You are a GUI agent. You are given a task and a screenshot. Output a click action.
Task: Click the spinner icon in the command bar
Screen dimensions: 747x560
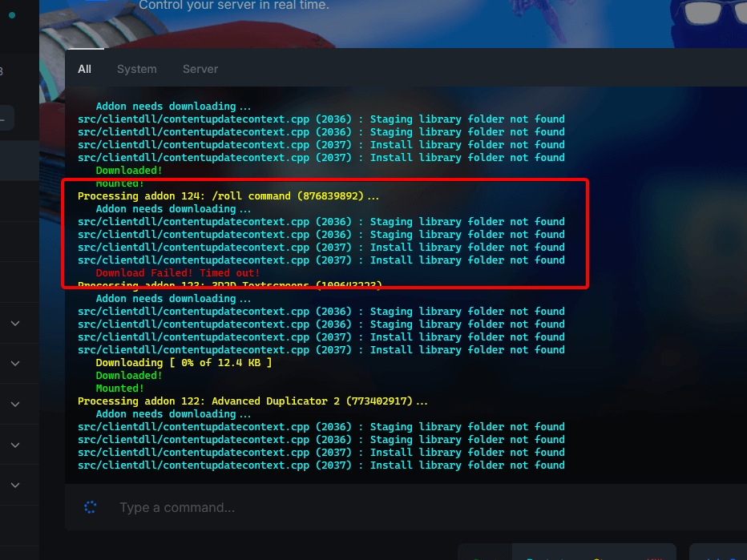[x=90, y=507]
